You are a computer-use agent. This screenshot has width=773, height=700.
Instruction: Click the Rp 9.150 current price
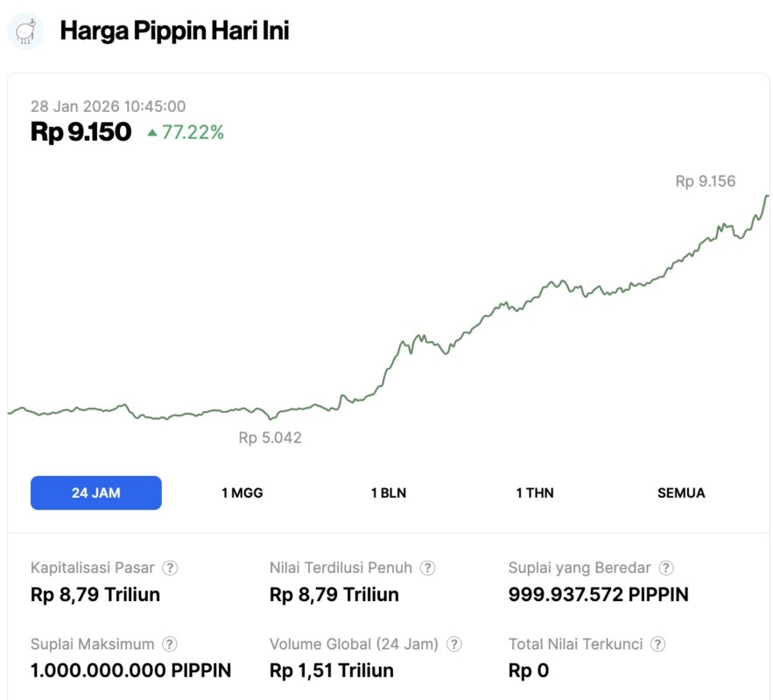click(81, 132)
